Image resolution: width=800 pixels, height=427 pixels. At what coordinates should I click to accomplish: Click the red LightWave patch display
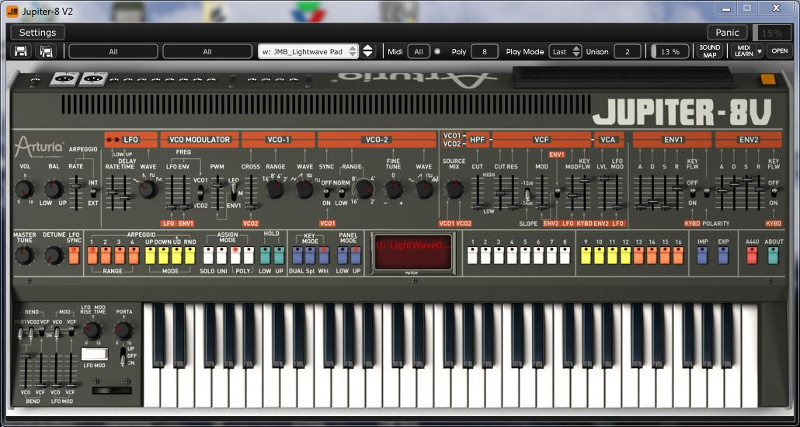pos(413,252)
